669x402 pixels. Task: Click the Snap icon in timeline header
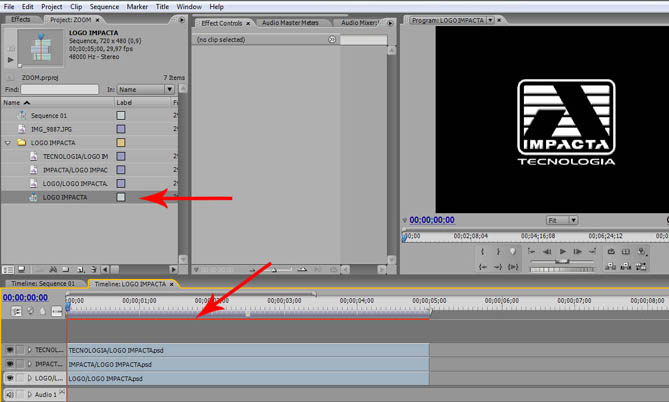pos(17,312)
